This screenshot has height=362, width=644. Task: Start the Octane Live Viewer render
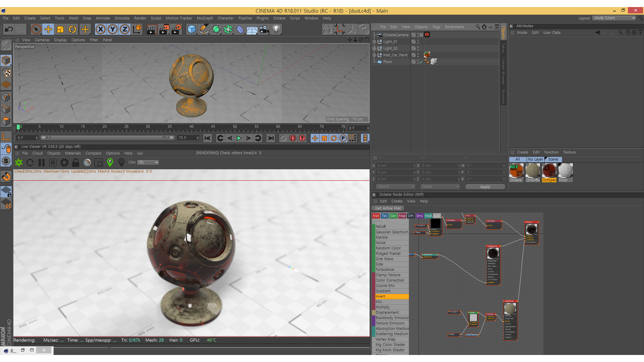[19, 163]
